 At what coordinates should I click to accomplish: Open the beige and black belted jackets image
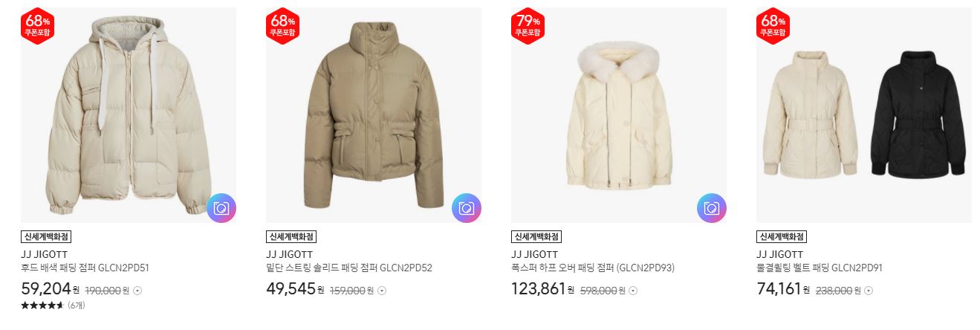point(864,115)
